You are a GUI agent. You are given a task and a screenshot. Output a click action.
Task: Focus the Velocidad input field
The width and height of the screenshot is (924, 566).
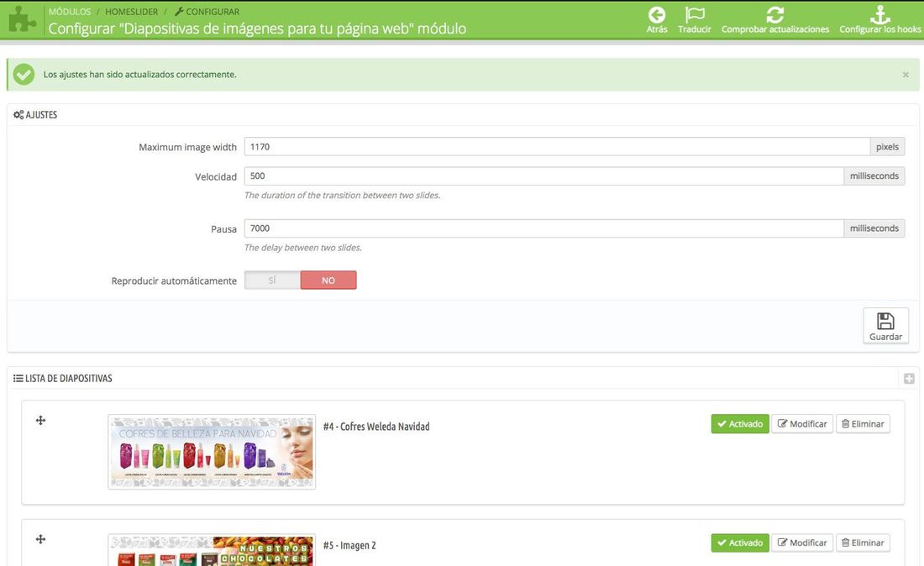point(544,176)
